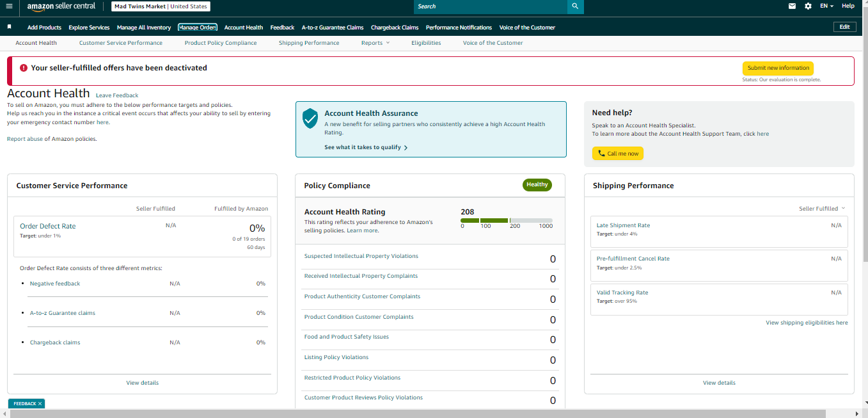Open Restricted Product Policy Violations row

pos(430,380)
